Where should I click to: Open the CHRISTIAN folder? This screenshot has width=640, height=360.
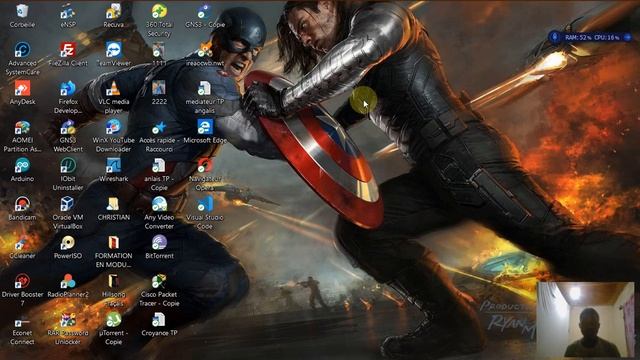click(x=113, y=204)
